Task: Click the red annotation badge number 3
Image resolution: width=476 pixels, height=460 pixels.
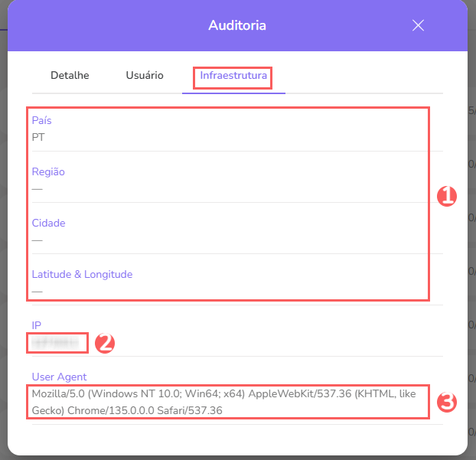Action: tap(447, 402)
